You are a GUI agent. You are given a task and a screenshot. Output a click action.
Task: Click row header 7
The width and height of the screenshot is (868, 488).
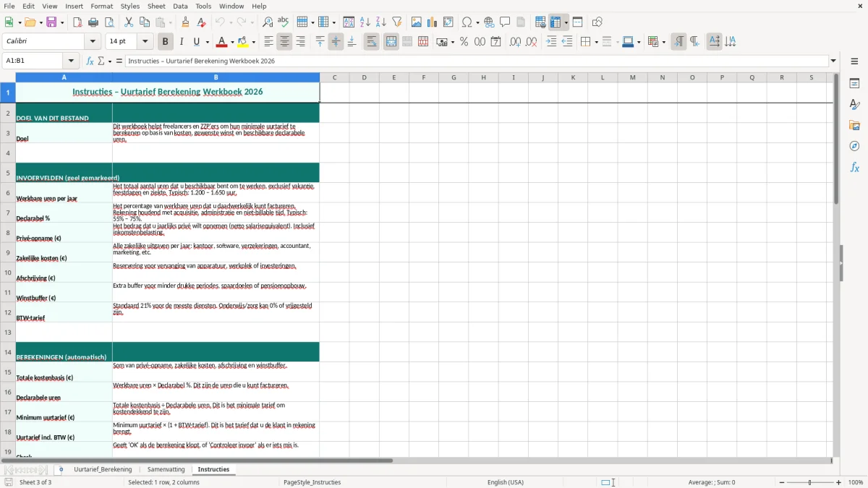[x=8, y=213]
